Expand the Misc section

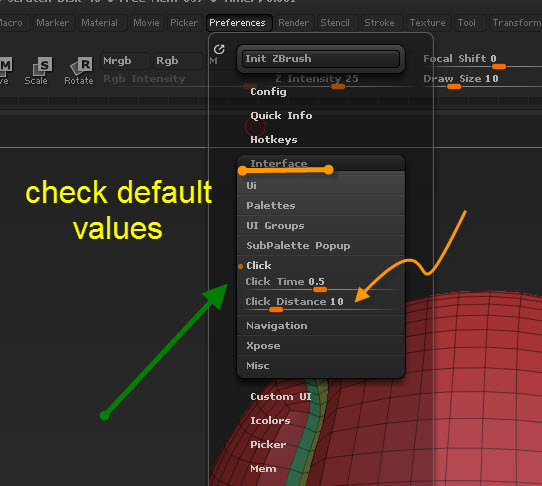tap(321, 366)
